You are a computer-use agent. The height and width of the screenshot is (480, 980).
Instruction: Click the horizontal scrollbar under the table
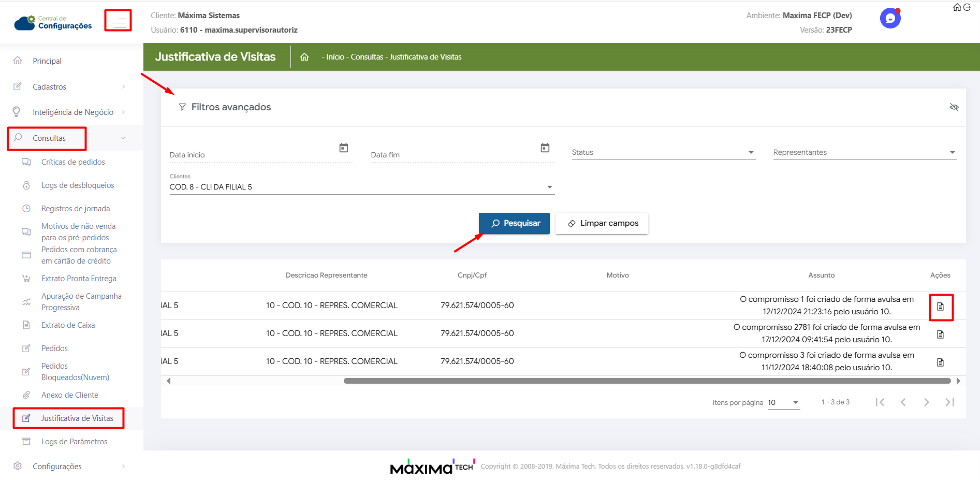pyautogui.click(x=647, y=381)
